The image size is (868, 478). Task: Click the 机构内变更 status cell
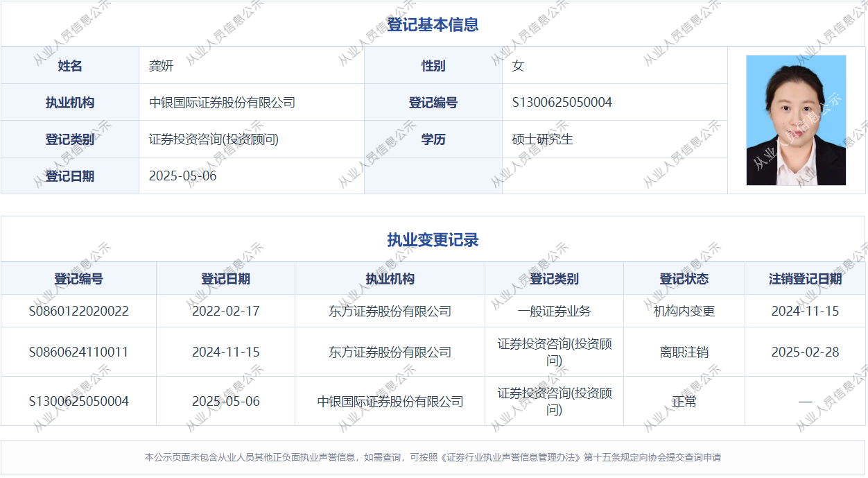(684, 311)
